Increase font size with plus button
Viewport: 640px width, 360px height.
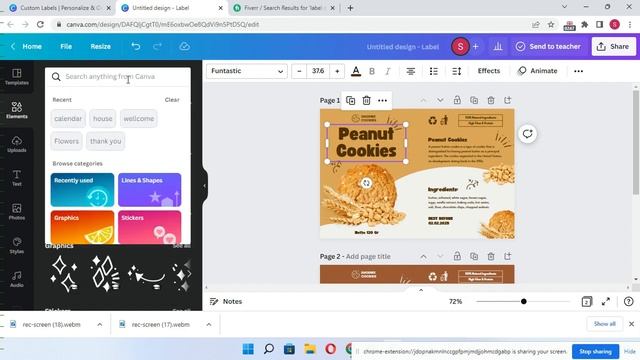337,71
